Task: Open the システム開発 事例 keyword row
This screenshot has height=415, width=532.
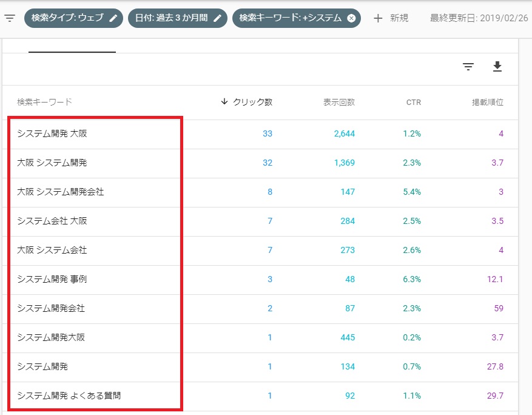Action: click(x=52, y=279)
